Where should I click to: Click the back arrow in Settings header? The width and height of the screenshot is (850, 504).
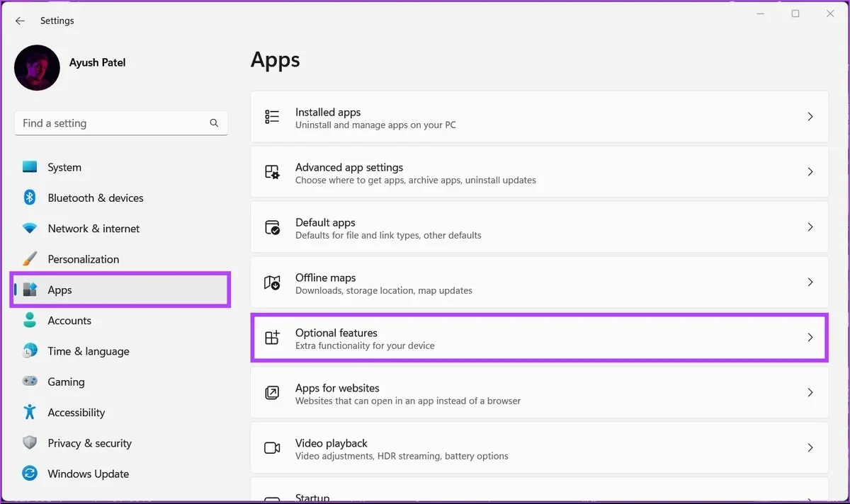tap(20, 21)
